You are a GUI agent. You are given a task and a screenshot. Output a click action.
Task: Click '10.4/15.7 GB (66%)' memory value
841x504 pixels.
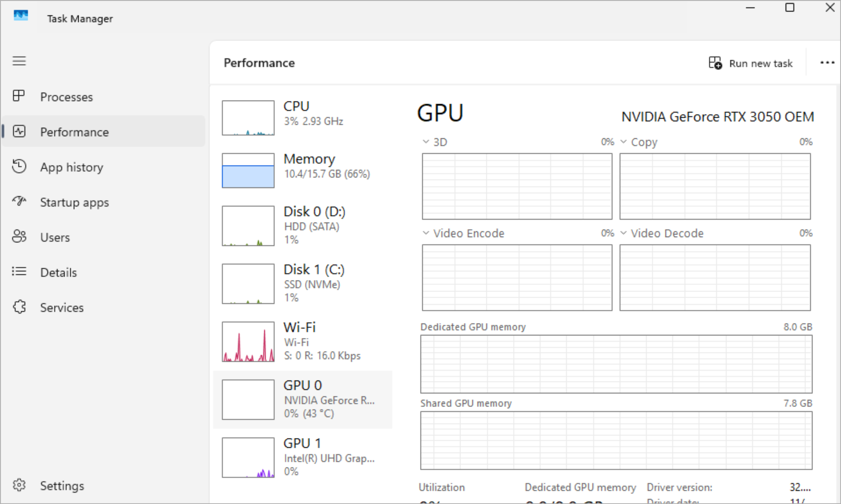pos(327,174)
